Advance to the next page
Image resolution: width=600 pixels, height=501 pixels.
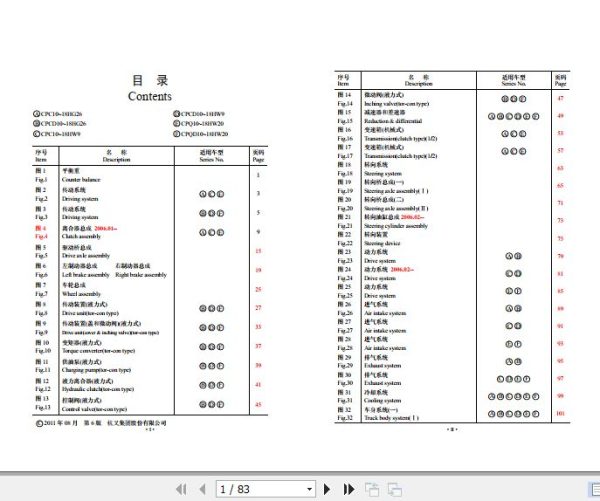(327, 489)
